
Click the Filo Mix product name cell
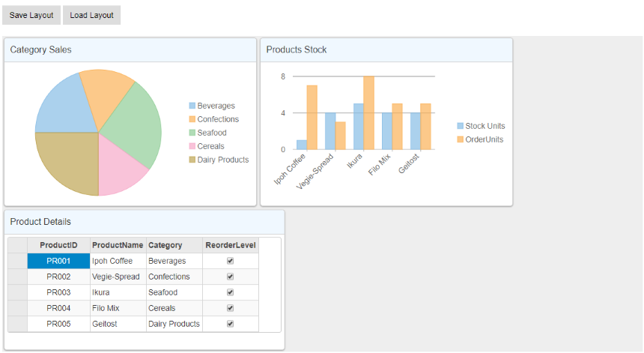(118, 308)
